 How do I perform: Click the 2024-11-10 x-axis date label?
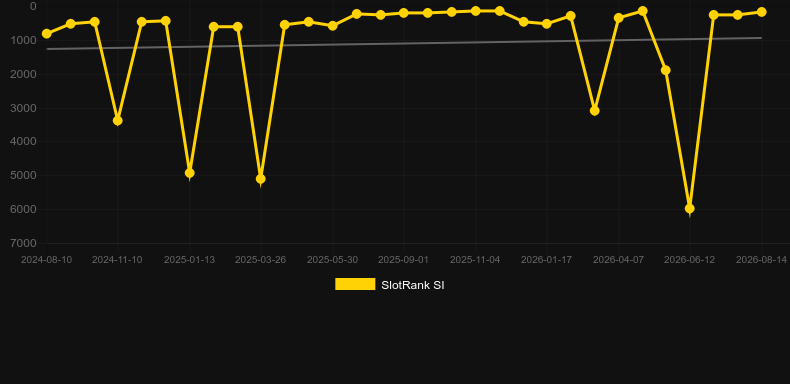117,260
